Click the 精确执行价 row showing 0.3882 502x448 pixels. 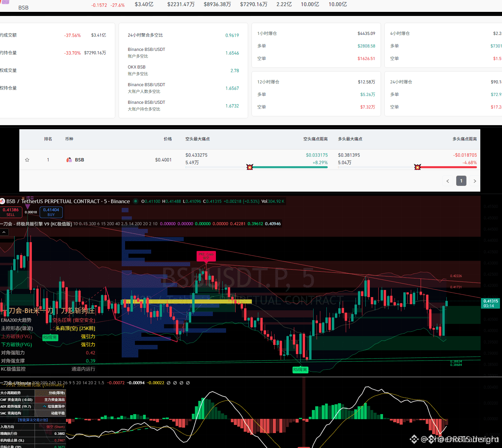click(x=33, y=433)
